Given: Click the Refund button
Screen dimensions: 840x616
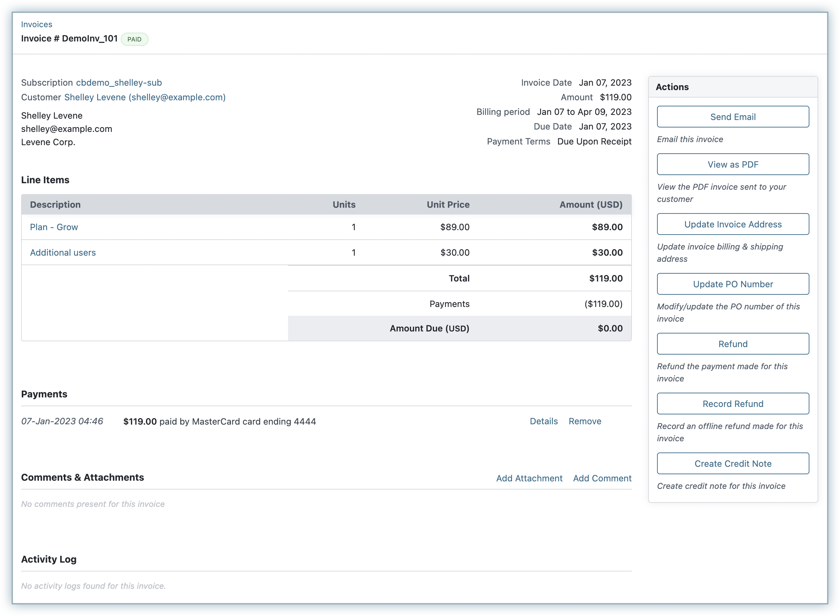Looking at the screenshot, I should pyautogui.click(x=733, y=344).
